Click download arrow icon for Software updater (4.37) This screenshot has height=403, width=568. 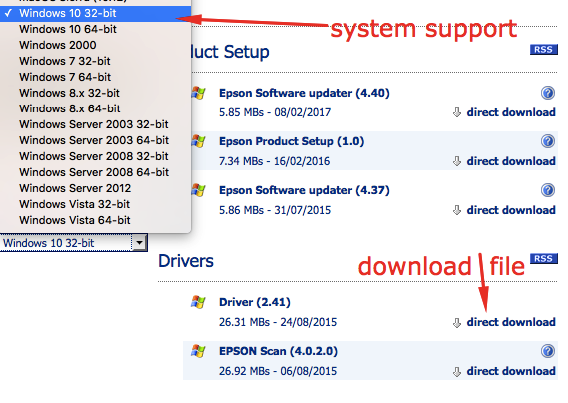pos(457,210)
